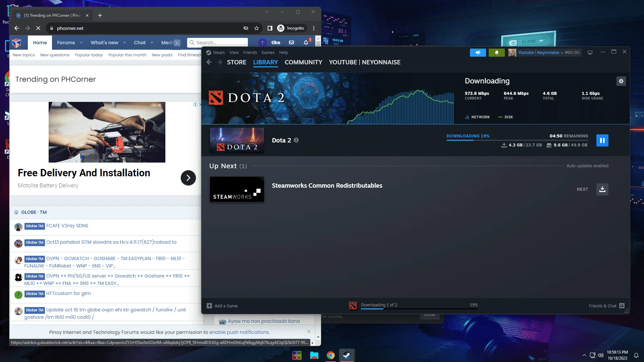Click enable push notifications link
The width and height of the screenshot is (644, 362).
[239, 332]
